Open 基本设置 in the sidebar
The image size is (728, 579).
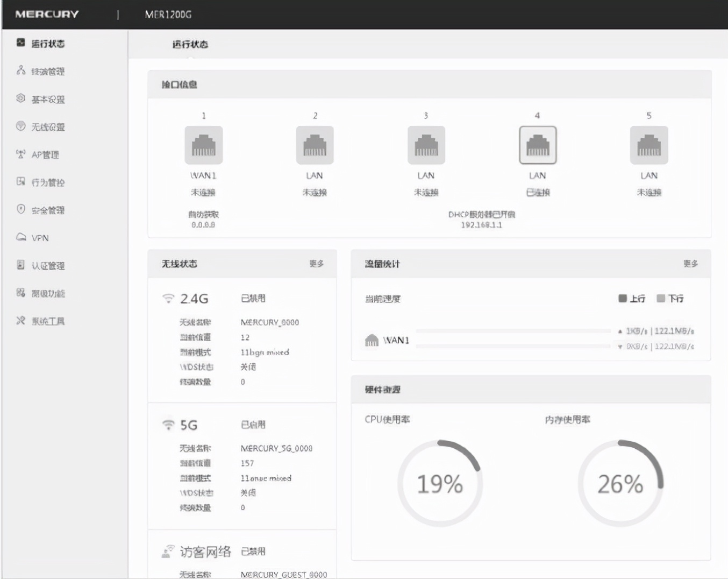click(47, 100)
